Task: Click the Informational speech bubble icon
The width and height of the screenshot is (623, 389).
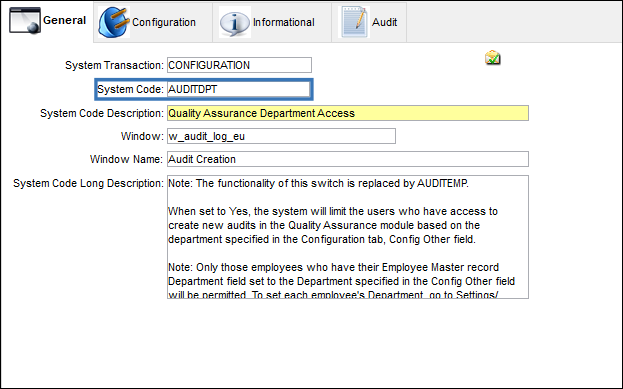Action: [x=234, y=23]
